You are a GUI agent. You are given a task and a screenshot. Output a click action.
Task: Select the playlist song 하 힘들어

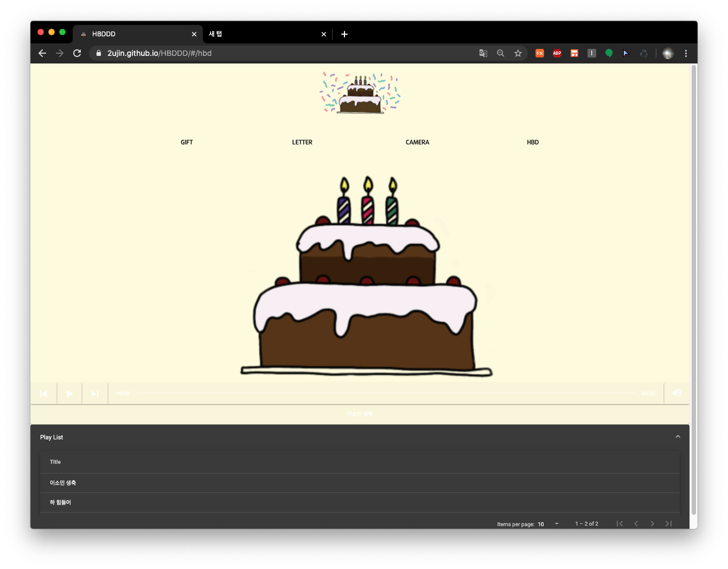pos(60,502)
